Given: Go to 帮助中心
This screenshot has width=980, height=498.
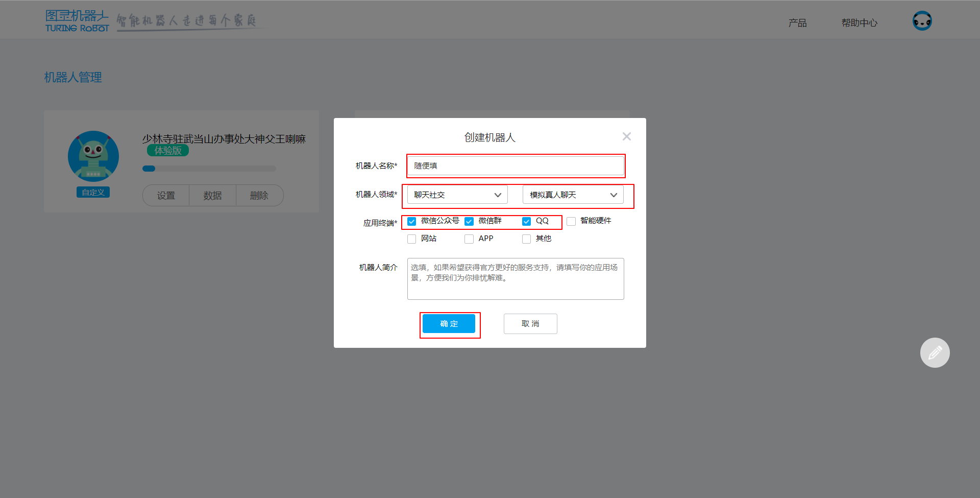Looking at the screenshot, I should (859, 23).
